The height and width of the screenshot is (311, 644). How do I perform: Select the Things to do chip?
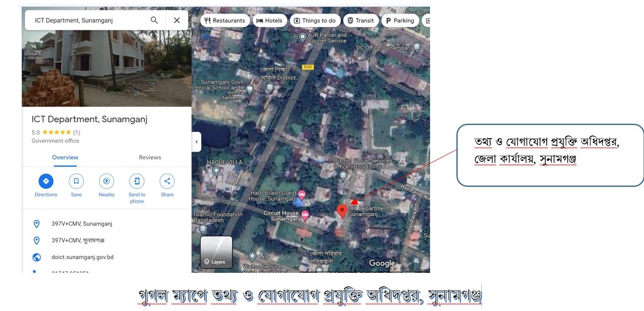pos(315,21)
